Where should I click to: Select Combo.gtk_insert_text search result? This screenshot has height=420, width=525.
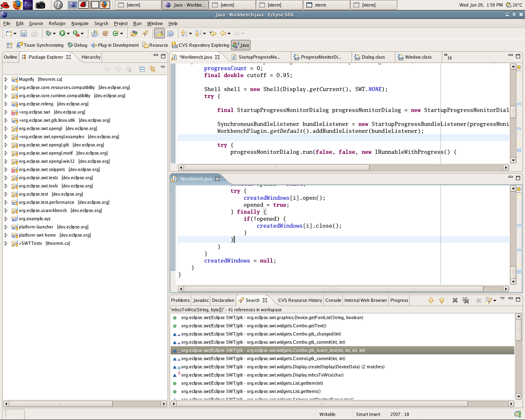pyautogui.click(x=273, y=350)
